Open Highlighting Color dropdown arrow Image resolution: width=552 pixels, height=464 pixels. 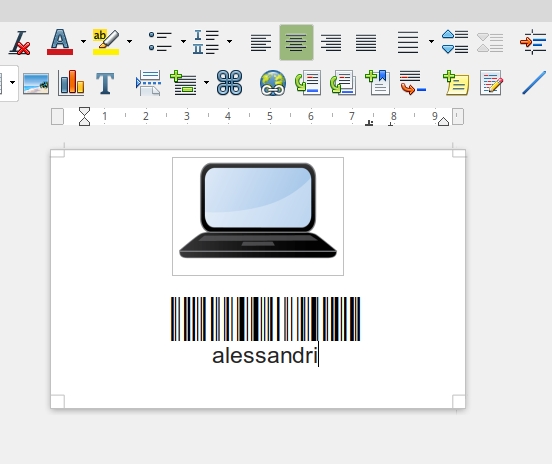coord(129,42)
